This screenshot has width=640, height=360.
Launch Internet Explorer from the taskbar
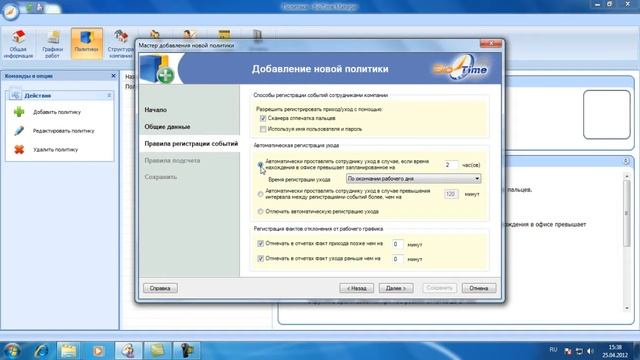click(41, 351)
